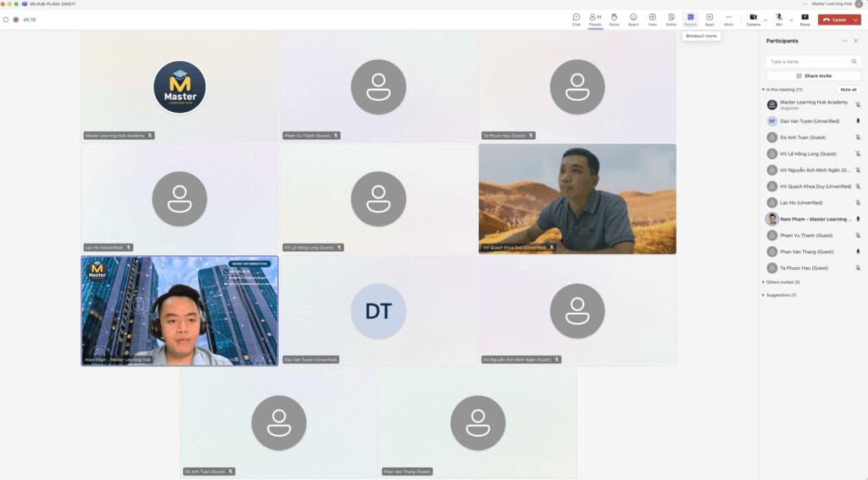Viewport: 868px width, 480px height.
Task: Click Mute all button
Action: point(848,90)
